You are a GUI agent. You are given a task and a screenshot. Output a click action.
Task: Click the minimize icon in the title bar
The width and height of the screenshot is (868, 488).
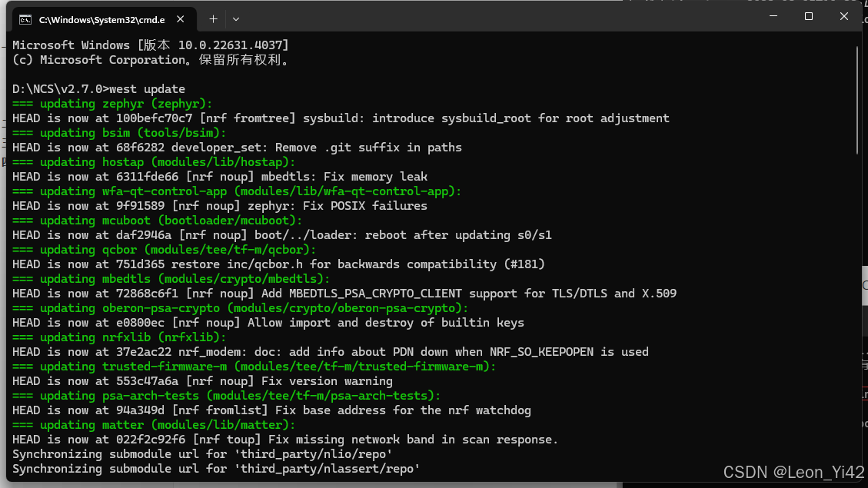click(773, 16)
